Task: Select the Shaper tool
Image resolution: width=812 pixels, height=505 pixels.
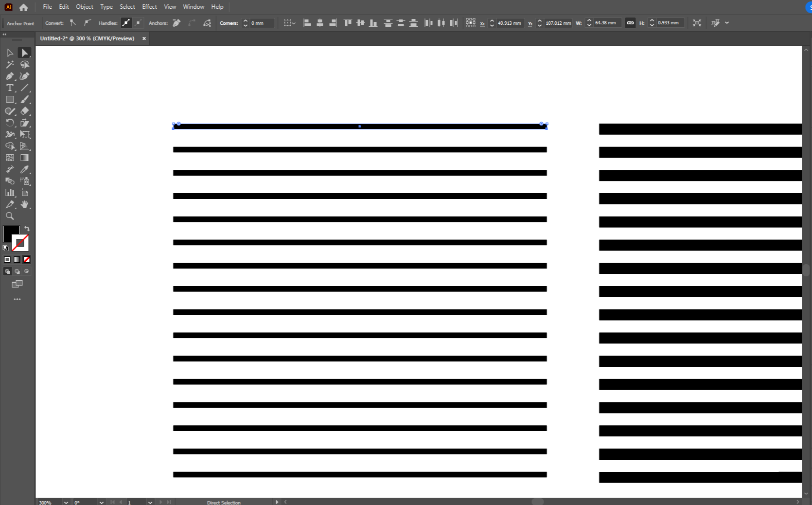Action: coord(10,111)
